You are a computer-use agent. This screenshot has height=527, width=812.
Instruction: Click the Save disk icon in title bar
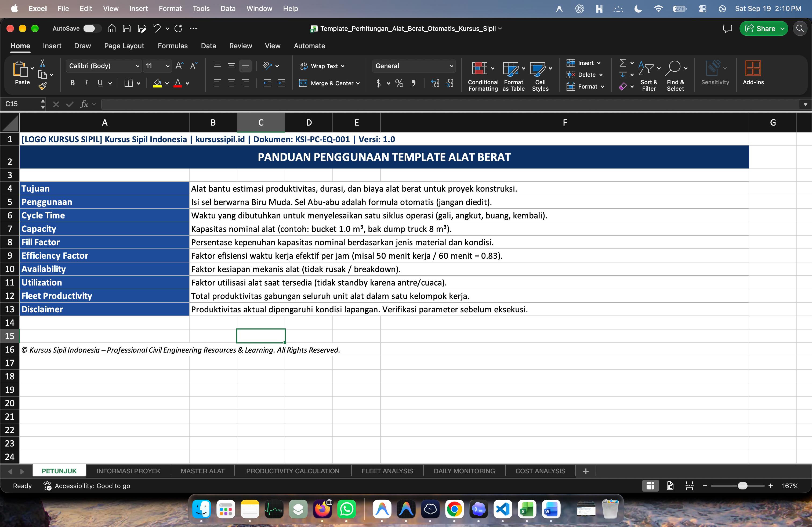(x=126, y=29)
